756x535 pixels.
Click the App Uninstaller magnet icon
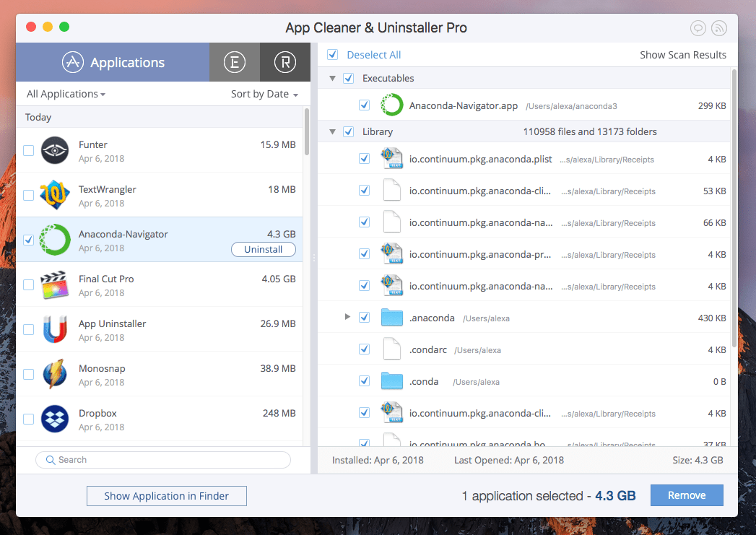[x=55, y=329]
